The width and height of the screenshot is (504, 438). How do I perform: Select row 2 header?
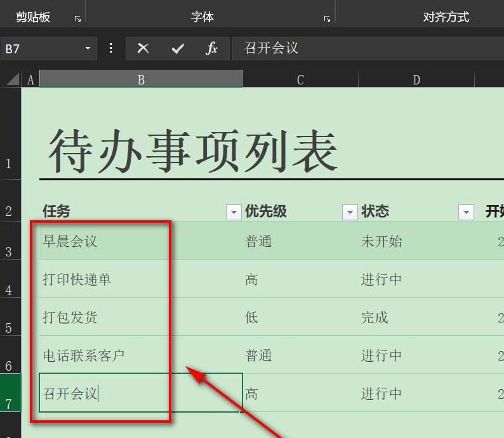click(10, 200)
